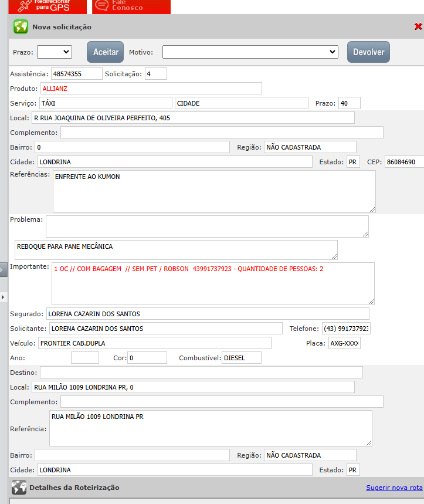The image size is (424, 504).
Task: Click the Importante text area resize grip
Action: tap(371, 302)
